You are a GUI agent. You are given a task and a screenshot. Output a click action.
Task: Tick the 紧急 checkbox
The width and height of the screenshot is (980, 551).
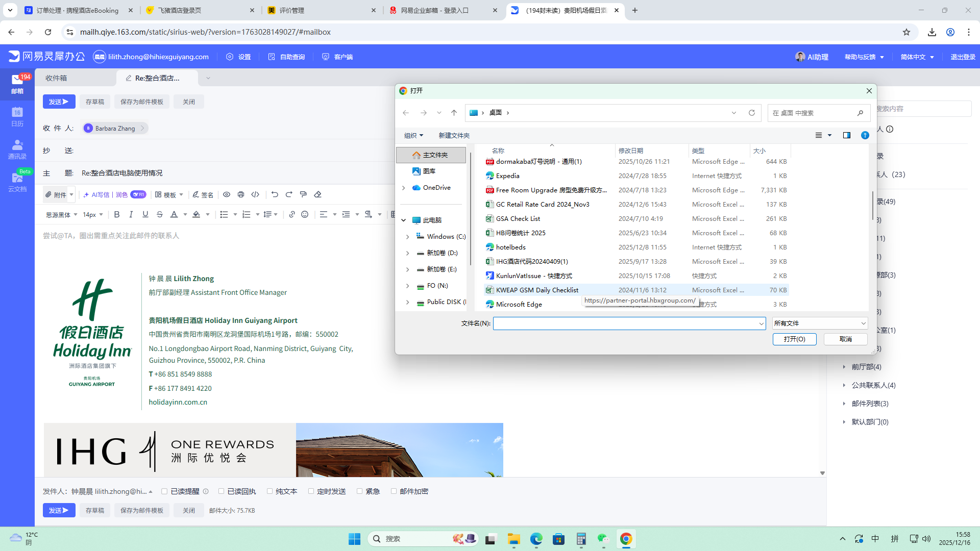point(360,491)
